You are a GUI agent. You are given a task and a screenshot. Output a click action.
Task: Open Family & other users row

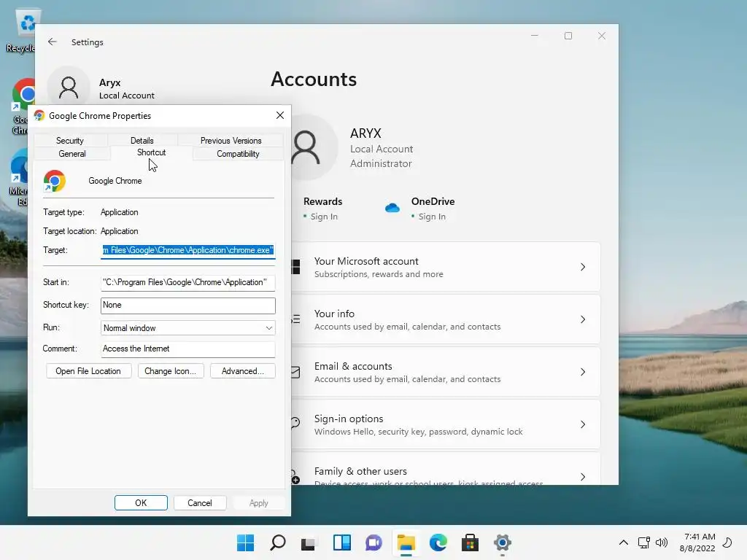pyautogui.click(x=446, y=469)
